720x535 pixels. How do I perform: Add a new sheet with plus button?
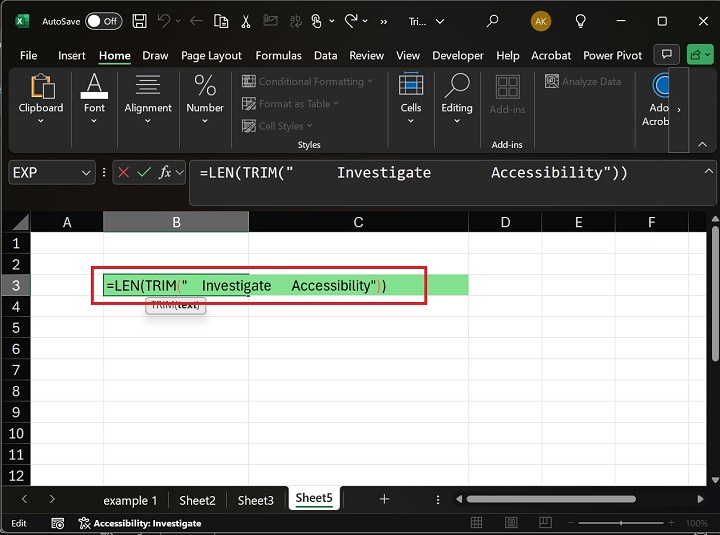[384, 499]
